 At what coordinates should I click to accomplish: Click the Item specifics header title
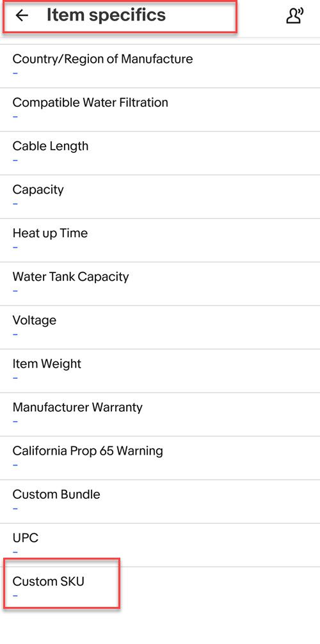pos(106,15)
